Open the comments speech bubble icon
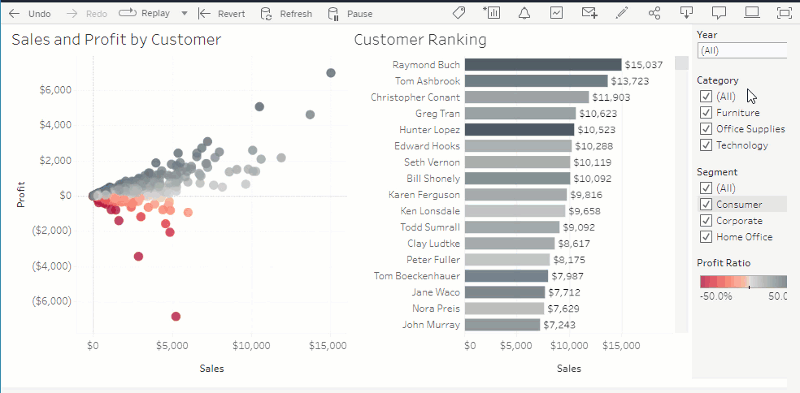This screenshot has width=800, height=393. click(x=719, y=13)
